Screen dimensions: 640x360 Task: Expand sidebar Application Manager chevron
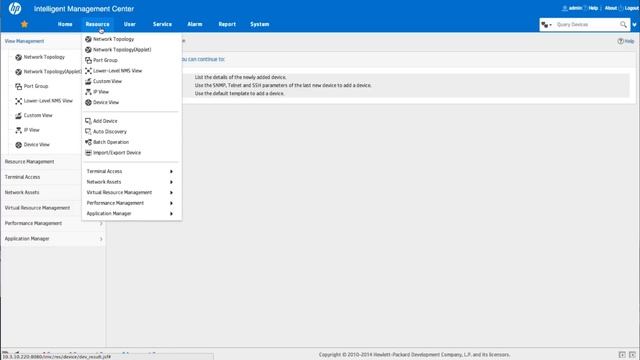pyautogui.click(x=101, y=239)
